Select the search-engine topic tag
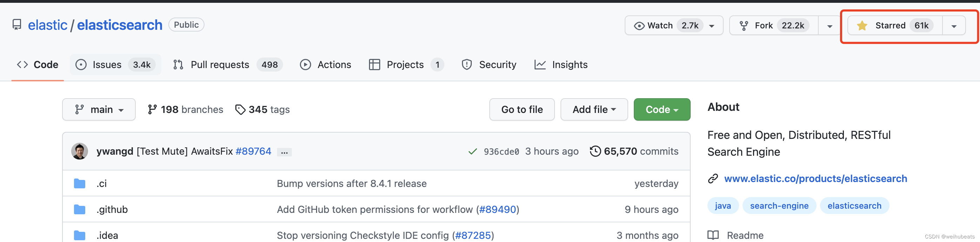The width and height of the screenshot is (980, 242). pos(779,206)
